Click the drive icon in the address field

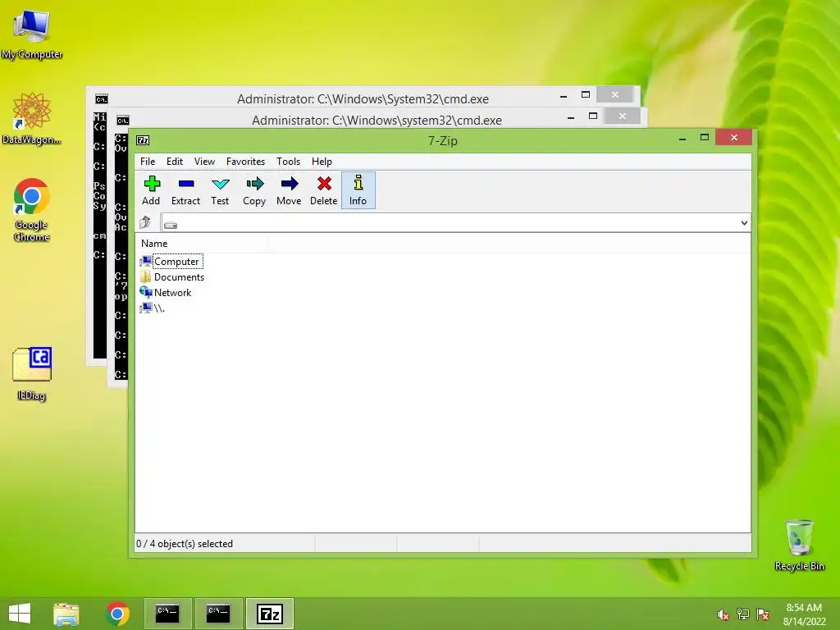coord(171,226)
